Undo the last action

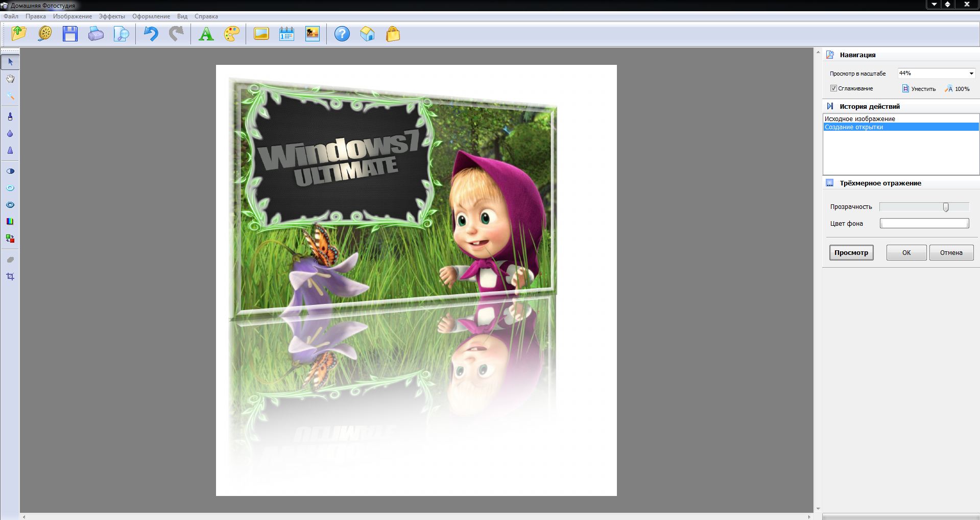click(151, 34)
